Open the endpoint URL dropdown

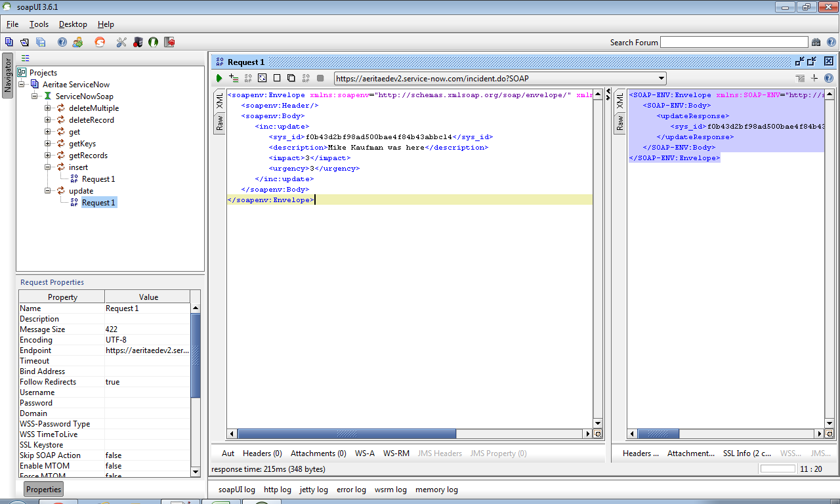click(x=661, y=79)
